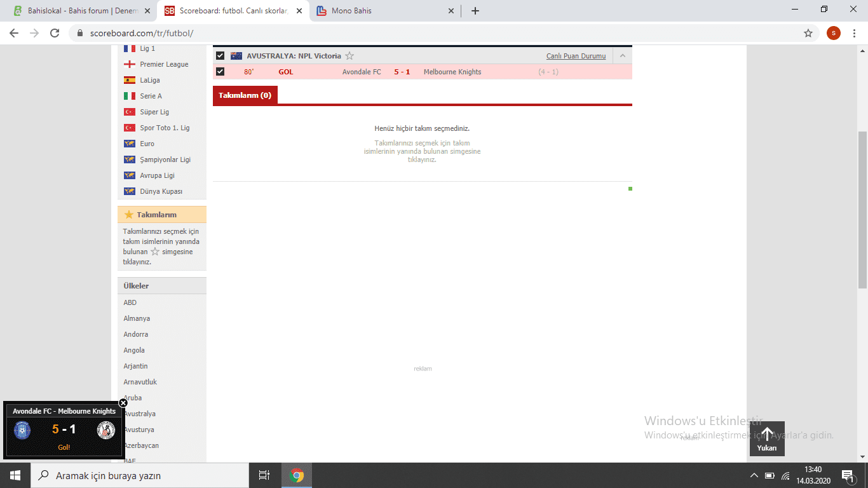This screenshot has width=868, height=488.
Task: Open Task View on taskbar
Action: (264, 475)
